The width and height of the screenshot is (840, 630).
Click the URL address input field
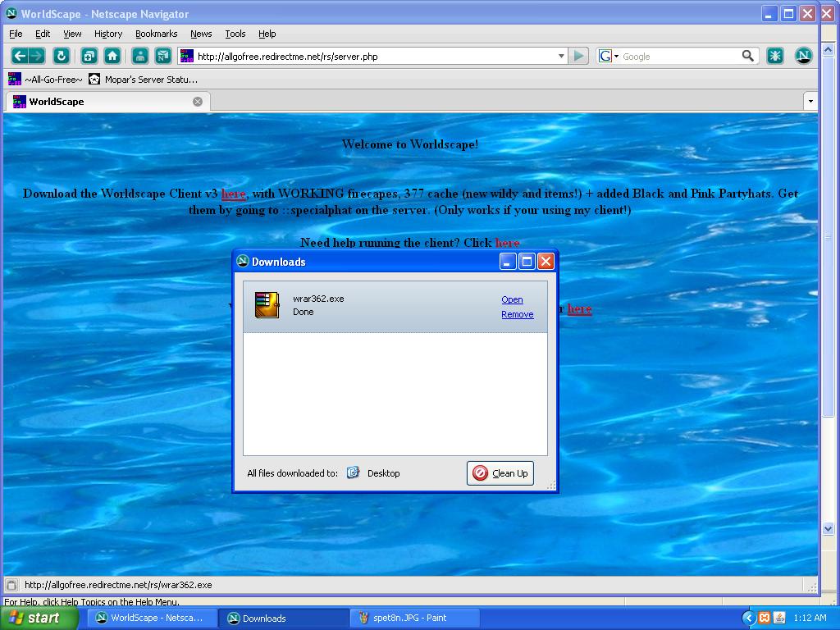(375, 57)
